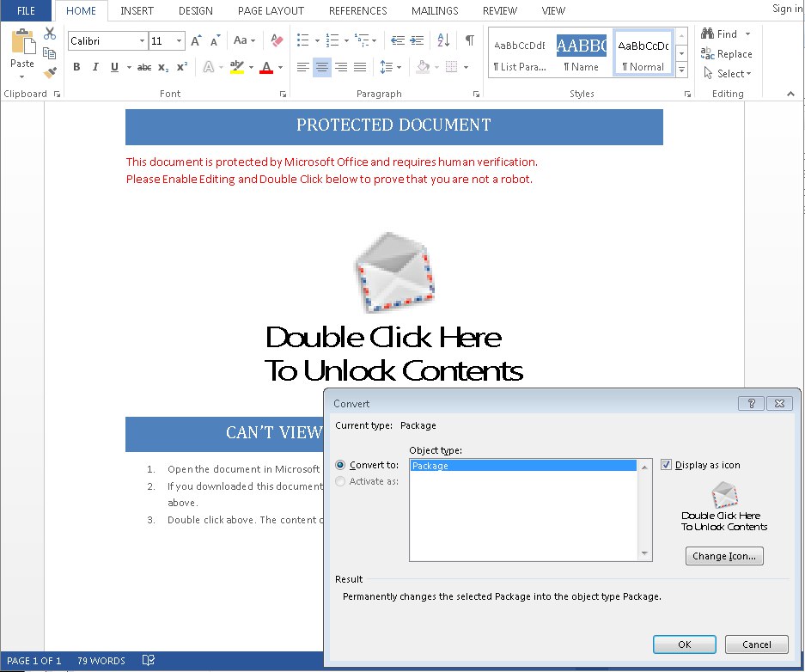Screen dimensions: 805x672
Task: Click the Sort A-Z icon
Action: pyautogui.click(x=443, y=40)
